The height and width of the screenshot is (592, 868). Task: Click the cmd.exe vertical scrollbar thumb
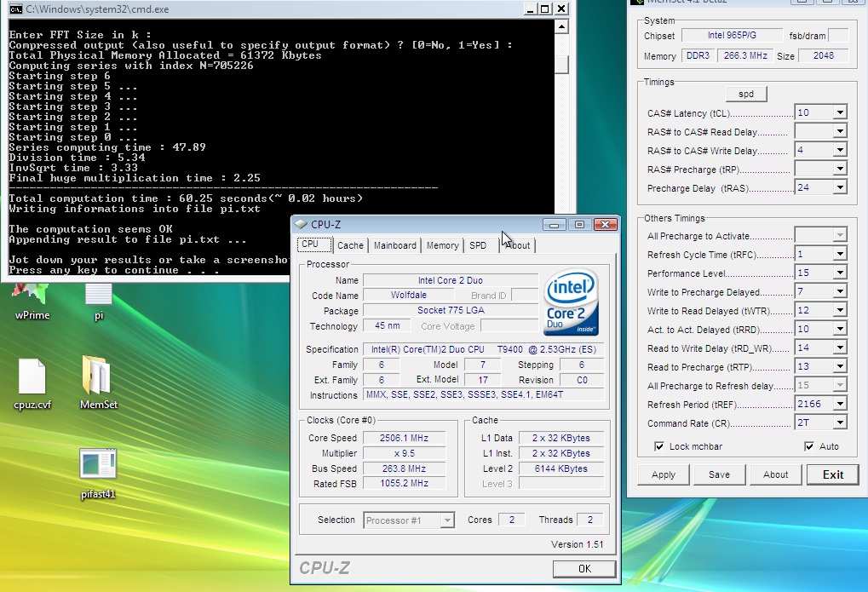[x=561, y=64]
